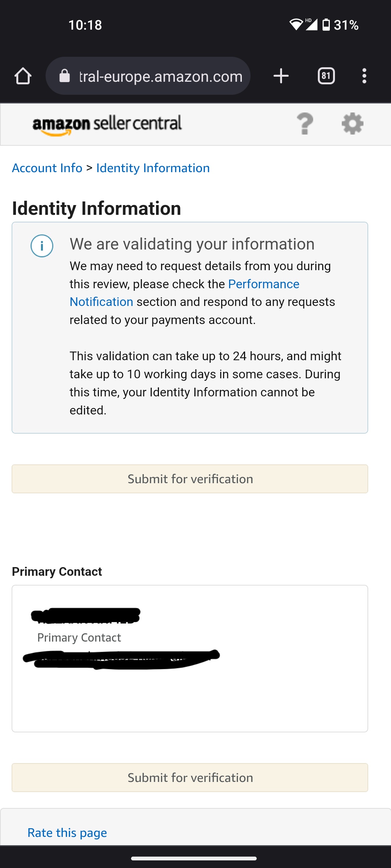Open Identity Information breadcrumb link
This screenshot has height=868, width=391.
[x=153, y=168]
